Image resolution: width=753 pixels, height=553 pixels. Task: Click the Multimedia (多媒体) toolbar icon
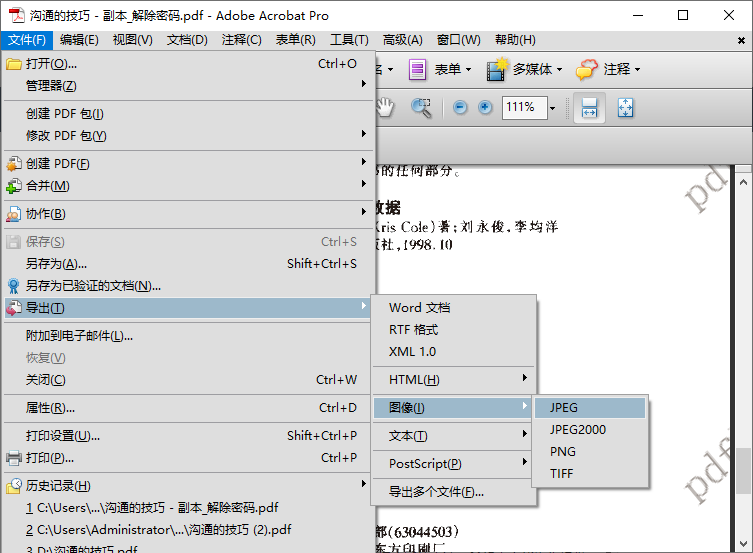pos(497,70)
